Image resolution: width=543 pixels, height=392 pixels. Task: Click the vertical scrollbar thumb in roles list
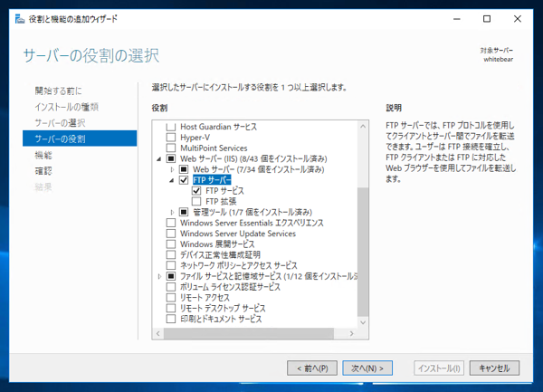363,252
